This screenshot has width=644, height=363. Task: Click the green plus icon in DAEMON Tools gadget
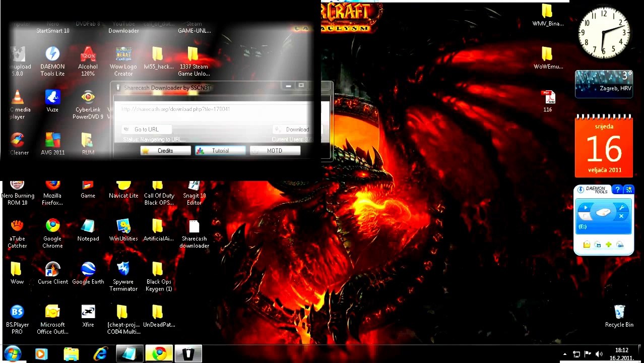[x=609, y=245]
